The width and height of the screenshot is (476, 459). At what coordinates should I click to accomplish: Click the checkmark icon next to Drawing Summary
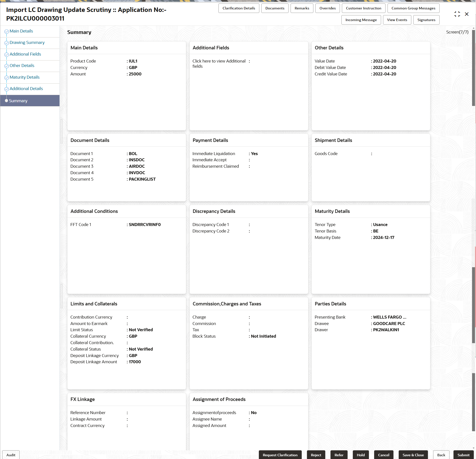click(7, 42)
